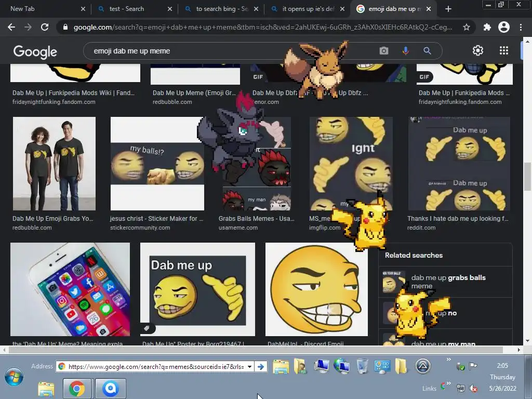Expand the quick launch overflow chevron

pyautogui.click(x=448, y=360)
